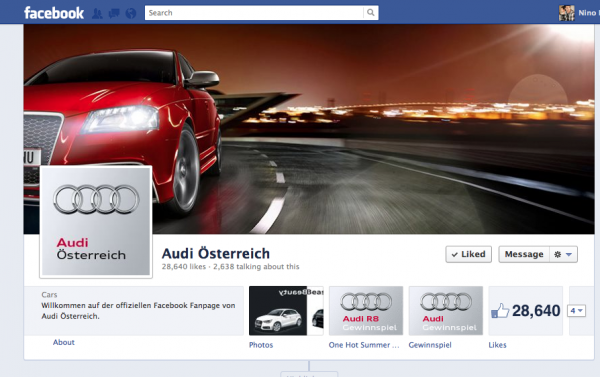Open Nino's profile picture in header

(x=566, y=13)
